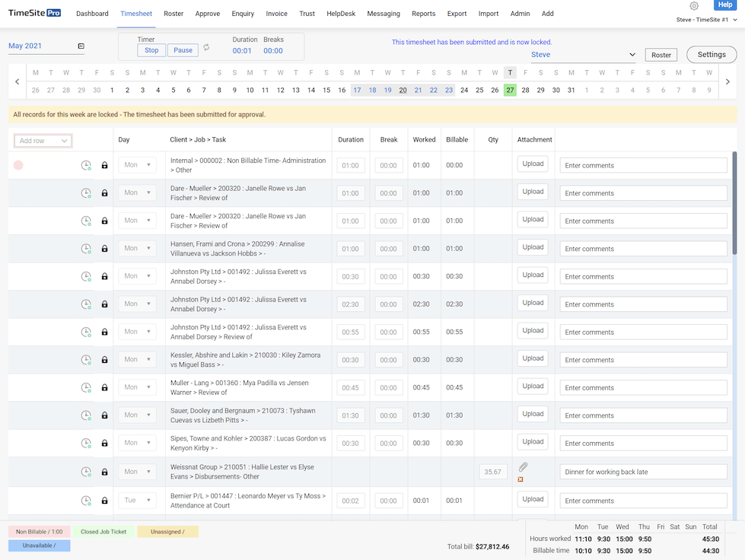
Task: Open the Reports menu
Action: coord(423,13)
